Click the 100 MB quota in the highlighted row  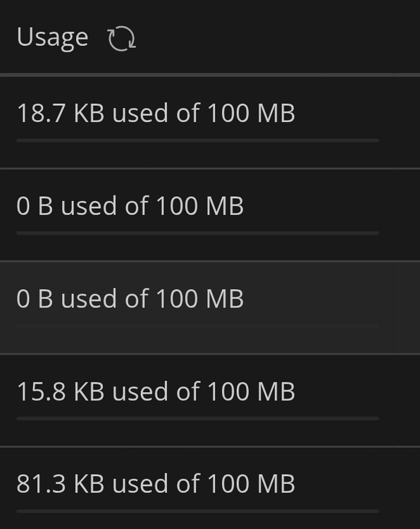(x=200, y=298)
